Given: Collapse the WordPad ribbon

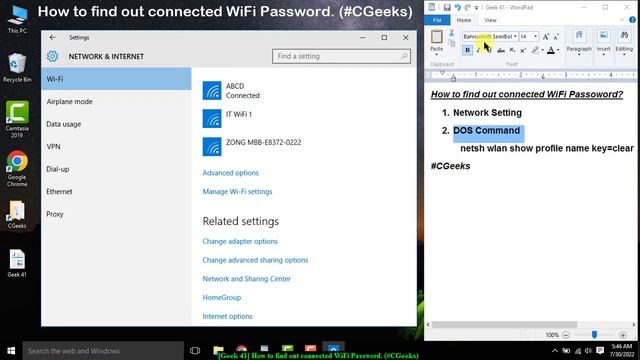Looking at the screenshot, I should [x=622, y=20].
